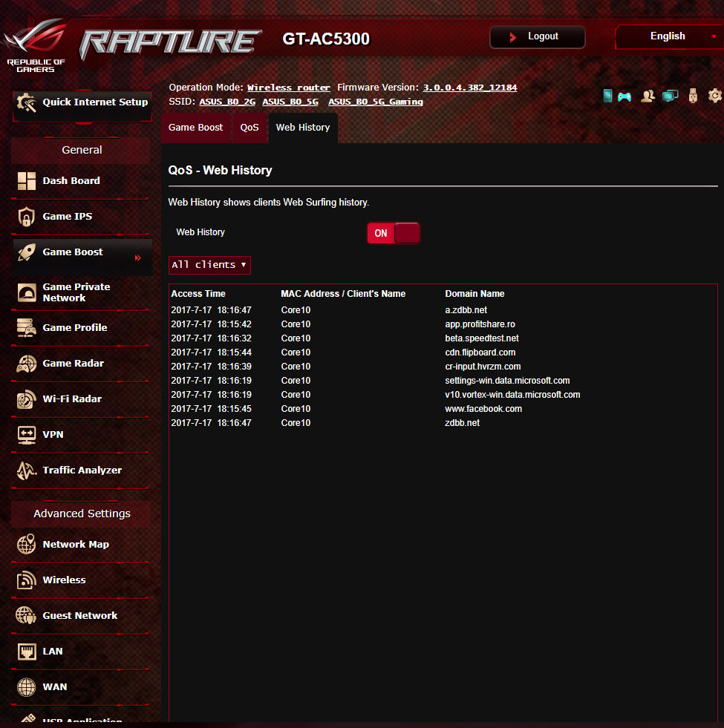Click the mobile phone status icon
The image size is (724, 728).
[607, 96]
